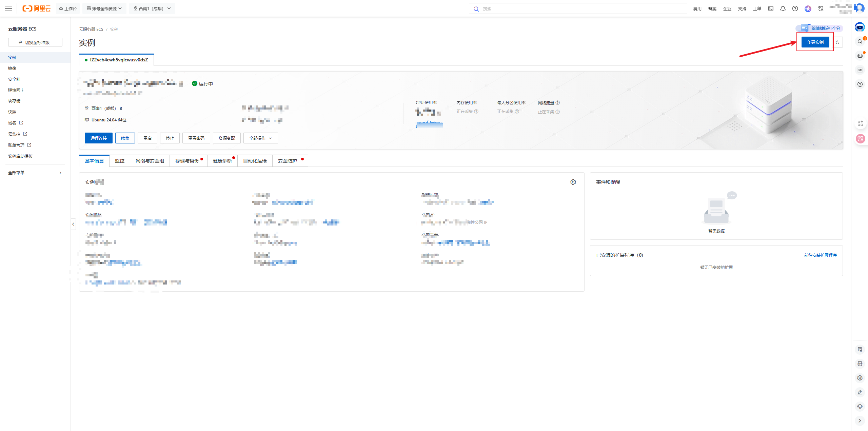Switch to standard version via 切换至标准版

coord(35,42)
